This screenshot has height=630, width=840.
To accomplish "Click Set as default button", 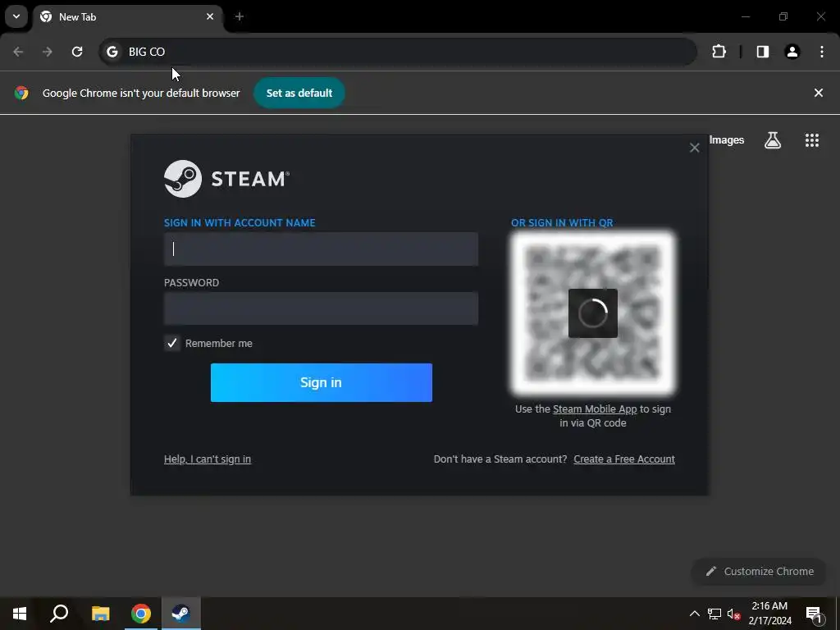I will [299, 93].
